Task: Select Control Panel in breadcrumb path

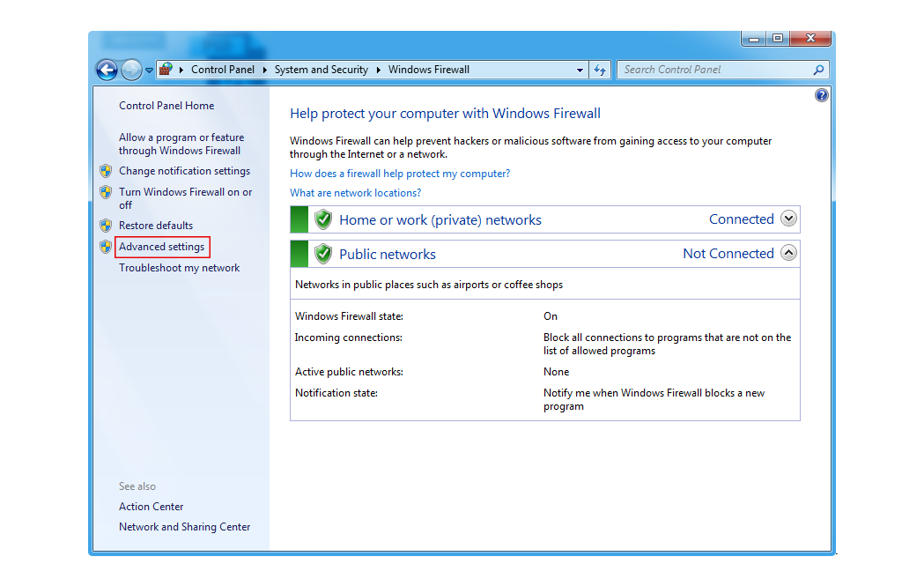Action: click(x=222, y=70)
